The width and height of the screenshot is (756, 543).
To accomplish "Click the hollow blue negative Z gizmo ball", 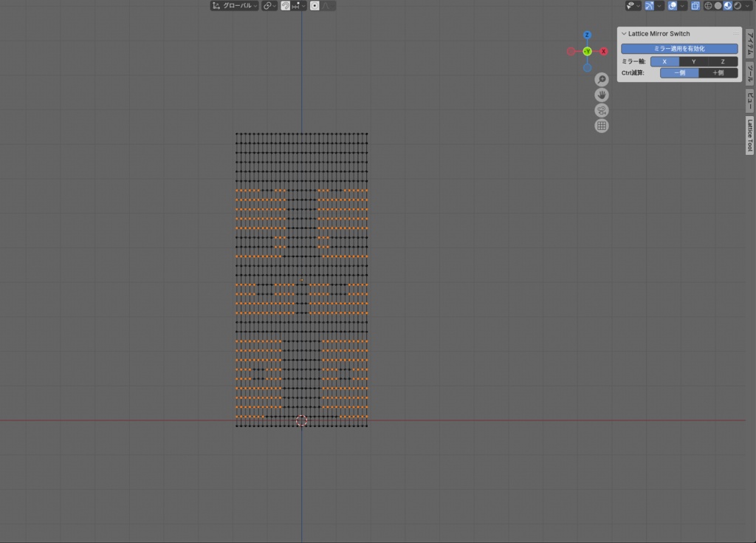I will tap(587, 67).
